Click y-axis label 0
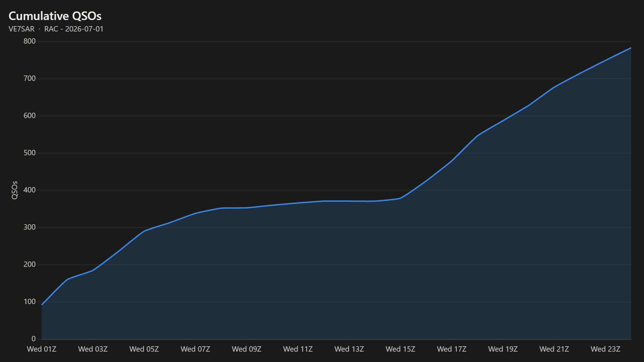Image resolution: width=644 pixels, height=362 pixels. pos(34,339)
